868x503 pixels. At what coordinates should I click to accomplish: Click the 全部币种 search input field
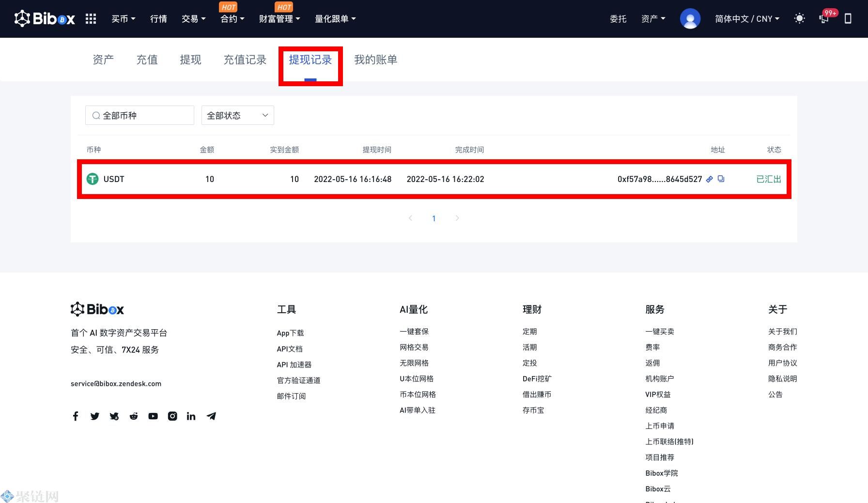pos(139,115)
